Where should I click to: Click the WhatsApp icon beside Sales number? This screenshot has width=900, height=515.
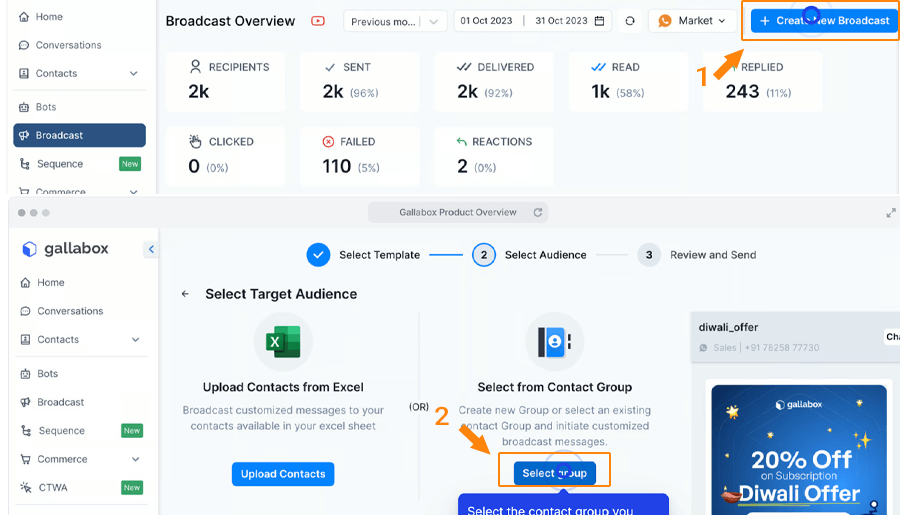[703, 348]
